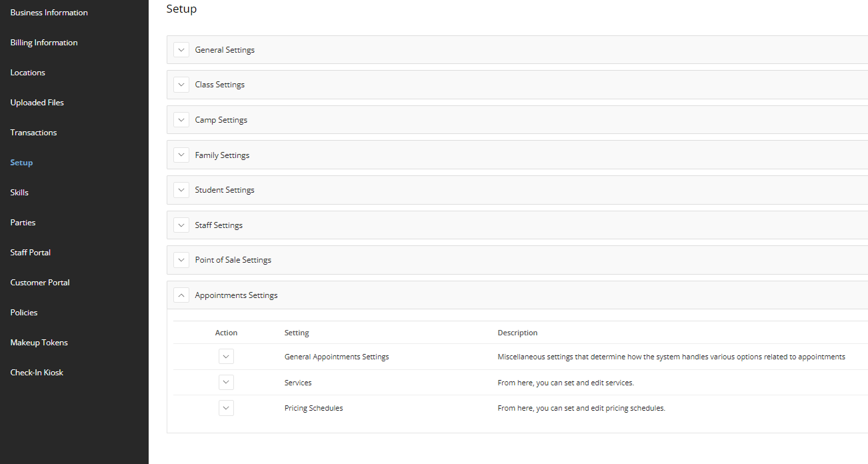The width and height of the screenshot is (868, 464).
Task: Expand the Camp Settings section chevron
Action: pyautogui.click(x=181, y=120)
